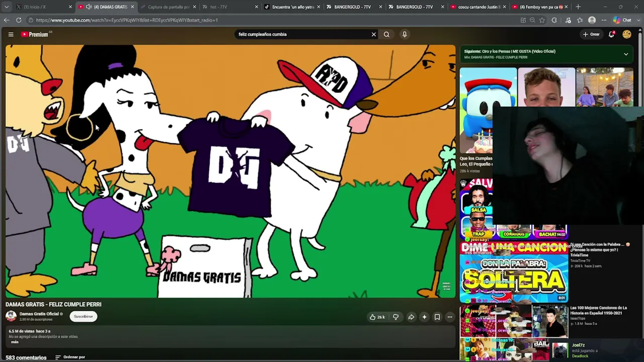
Task: Subscribe to Damas Gratis Oficial channel
Action: click(83, 316)
